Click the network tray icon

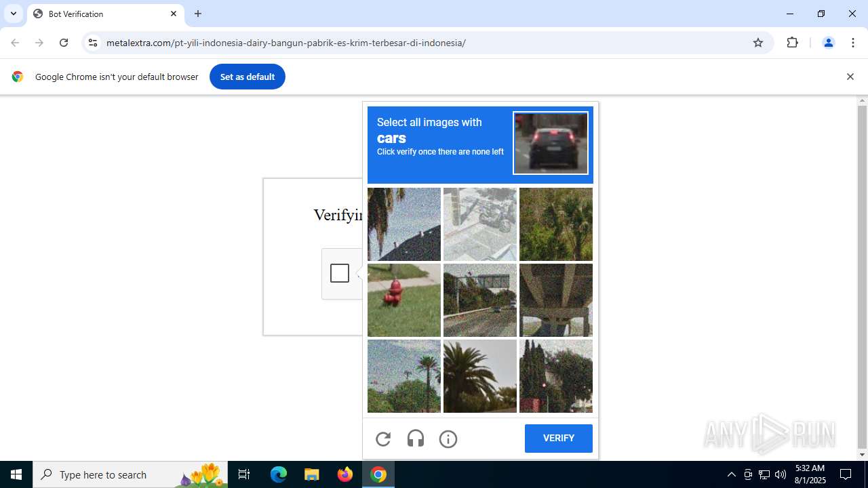click(764, 474)
